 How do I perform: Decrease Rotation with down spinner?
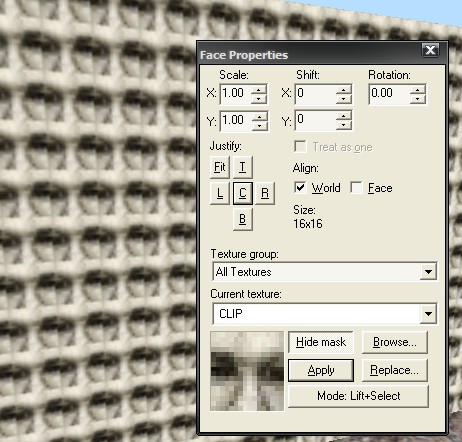tap(418, 99)
